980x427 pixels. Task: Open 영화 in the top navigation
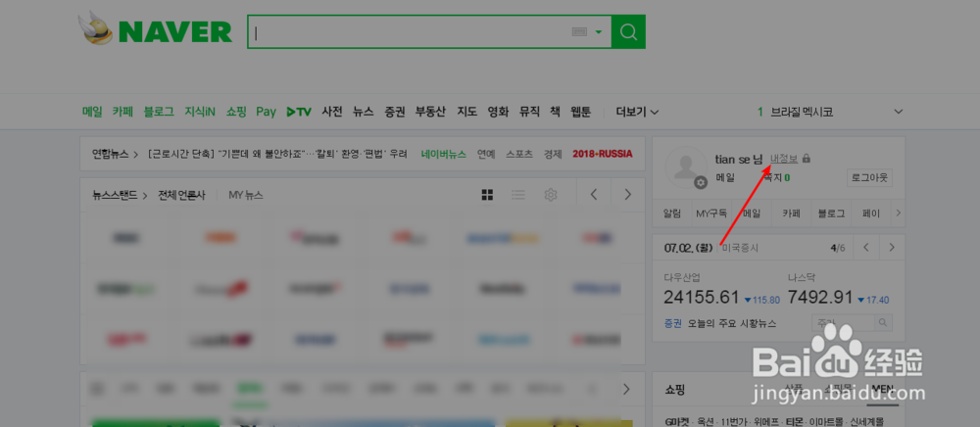498,112
